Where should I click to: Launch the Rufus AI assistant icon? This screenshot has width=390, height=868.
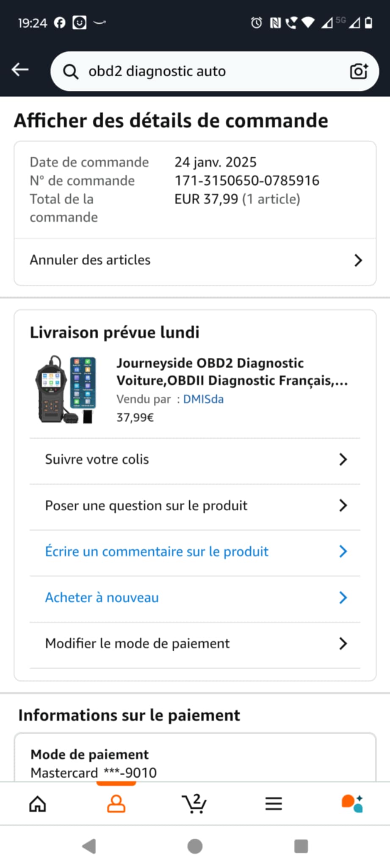coord(352,804)
